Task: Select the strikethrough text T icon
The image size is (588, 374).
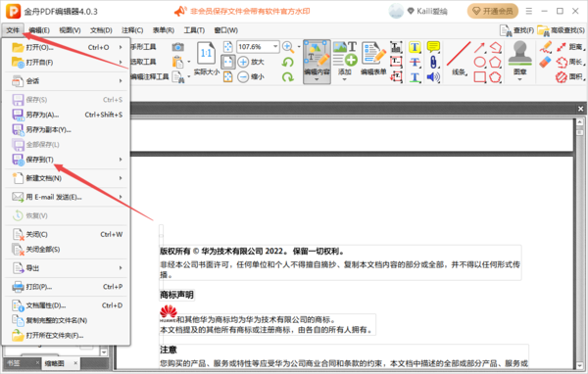Action: (x=415, y=62)
